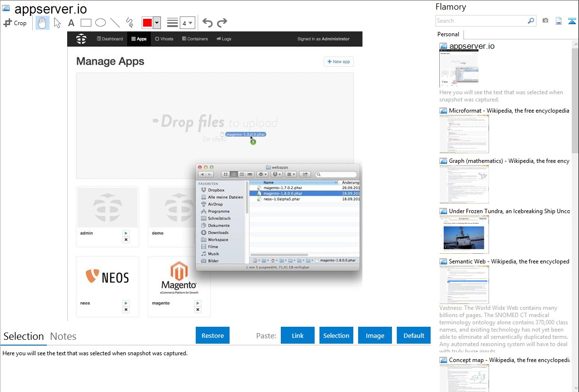The width and height of the screenshot is (579, 392).
Task: Open the Under Frozen Tundra snapshot thumbnail
Action: click(464, 234)
